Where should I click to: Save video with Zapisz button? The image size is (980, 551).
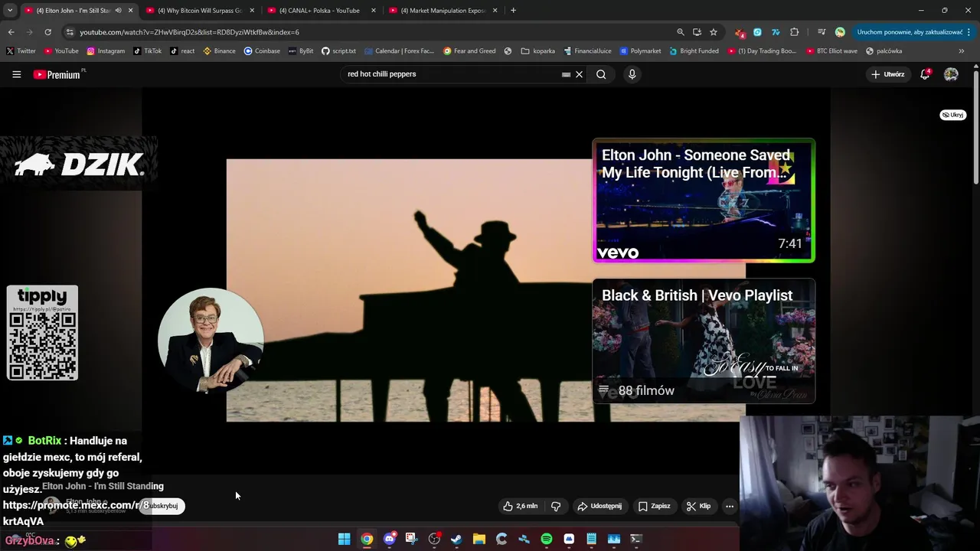click(655, 506)
